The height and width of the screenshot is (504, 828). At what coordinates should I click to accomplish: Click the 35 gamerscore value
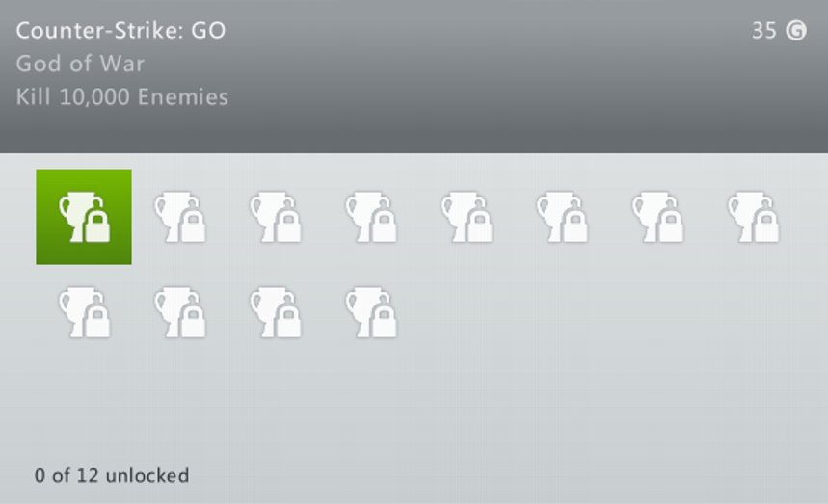[763, 31]
